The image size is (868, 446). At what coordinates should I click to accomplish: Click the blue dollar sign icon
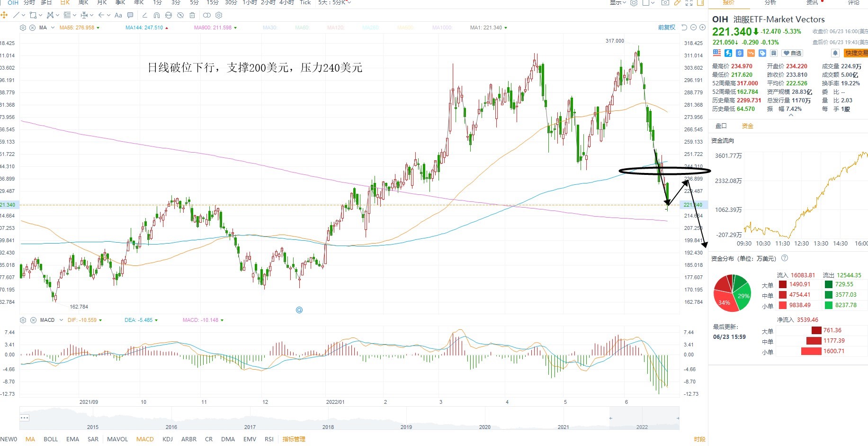pyautogui.click(x=740, y=53)
